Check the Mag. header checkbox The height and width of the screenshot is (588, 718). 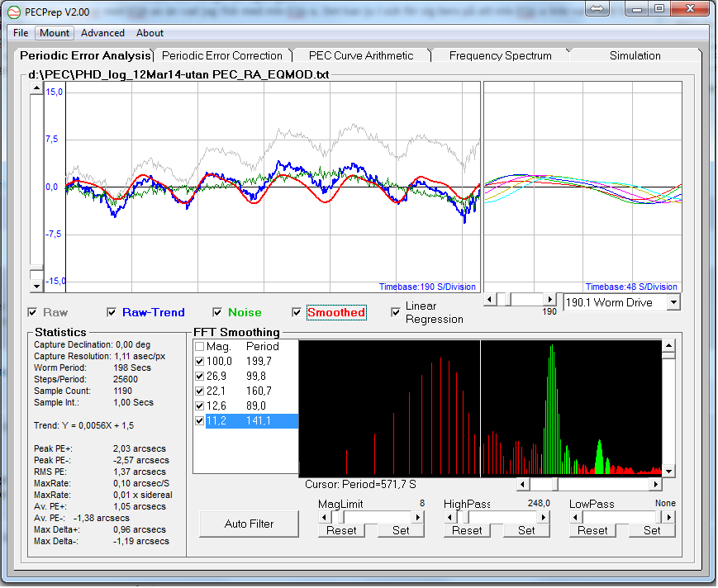tap(200, 346)
